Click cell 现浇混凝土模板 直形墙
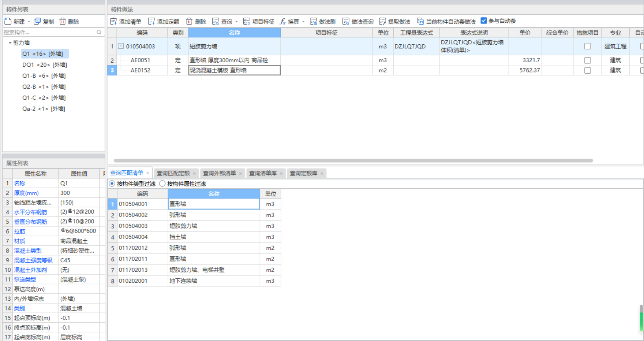This screenshot has height=341, width=644. [235, 70]
